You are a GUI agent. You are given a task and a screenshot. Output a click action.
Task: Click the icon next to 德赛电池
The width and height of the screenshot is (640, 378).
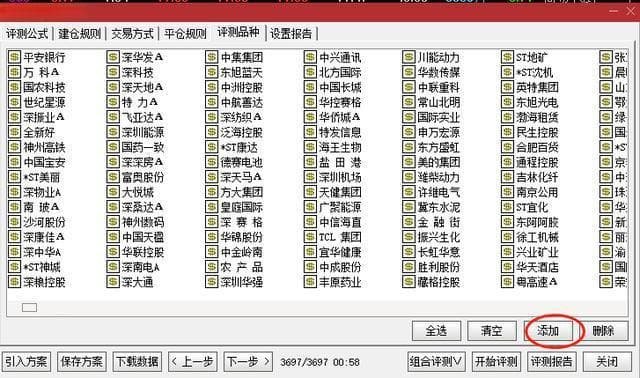(x=212, y=162)
